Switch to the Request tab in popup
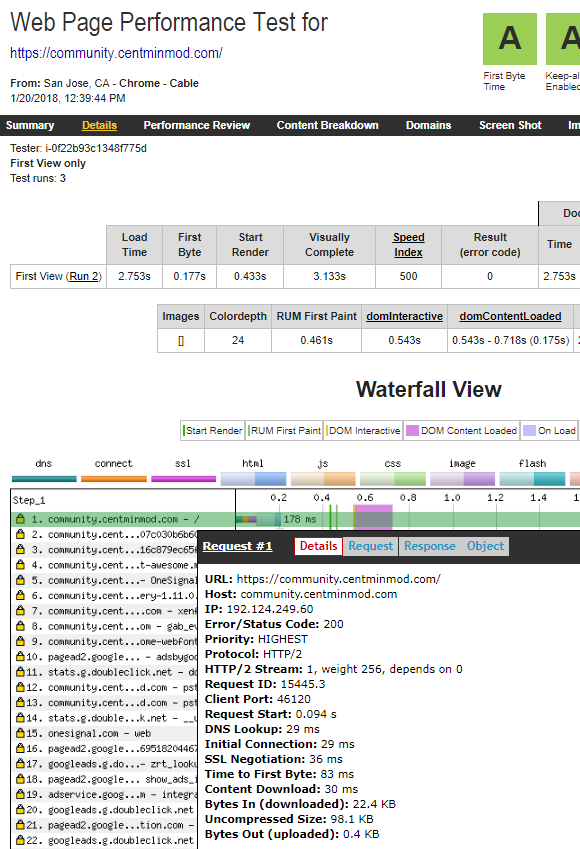 pos(370,546)
